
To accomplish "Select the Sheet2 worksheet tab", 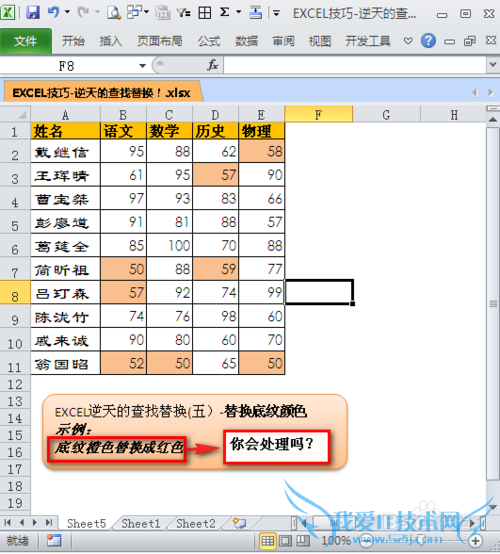I will coord(196,523).
